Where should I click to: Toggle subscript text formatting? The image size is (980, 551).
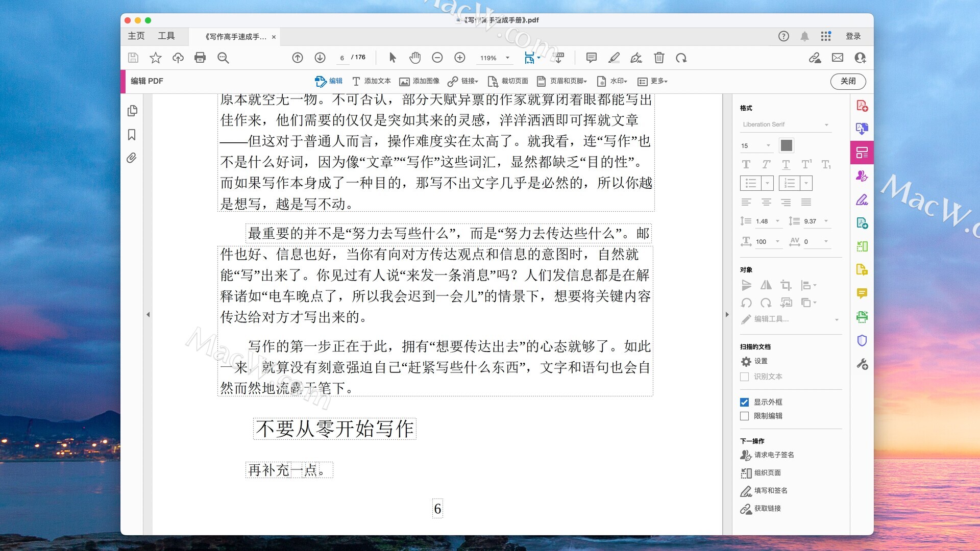click(x=826, y=164)
